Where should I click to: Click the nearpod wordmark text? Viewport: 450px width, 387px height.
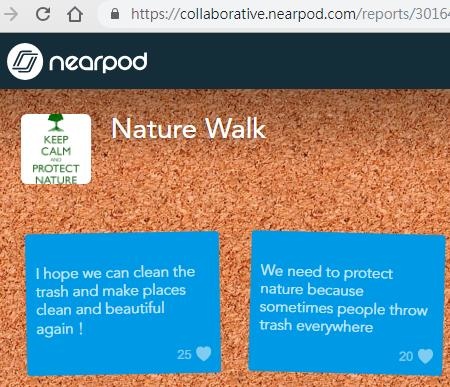[98, 62]
